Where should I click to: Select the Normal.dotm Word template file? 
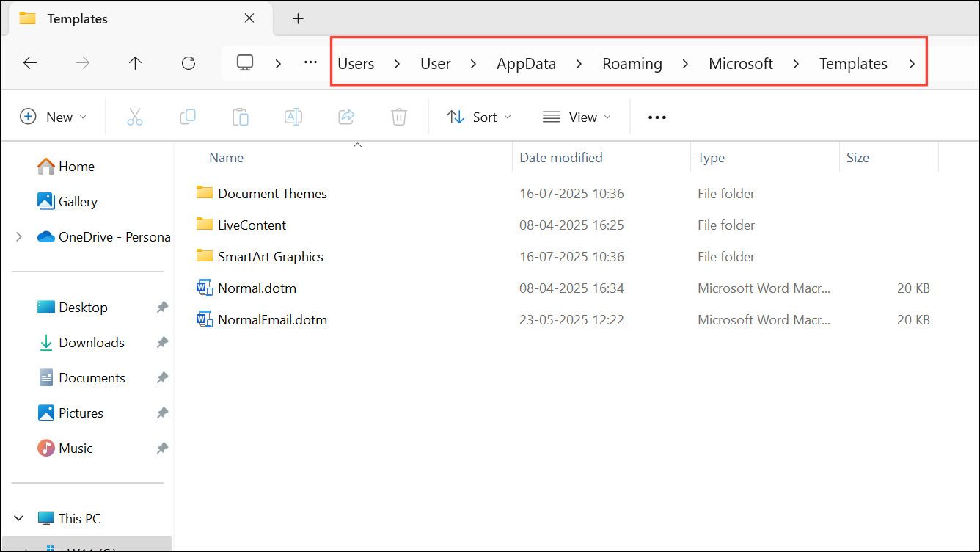257,288
